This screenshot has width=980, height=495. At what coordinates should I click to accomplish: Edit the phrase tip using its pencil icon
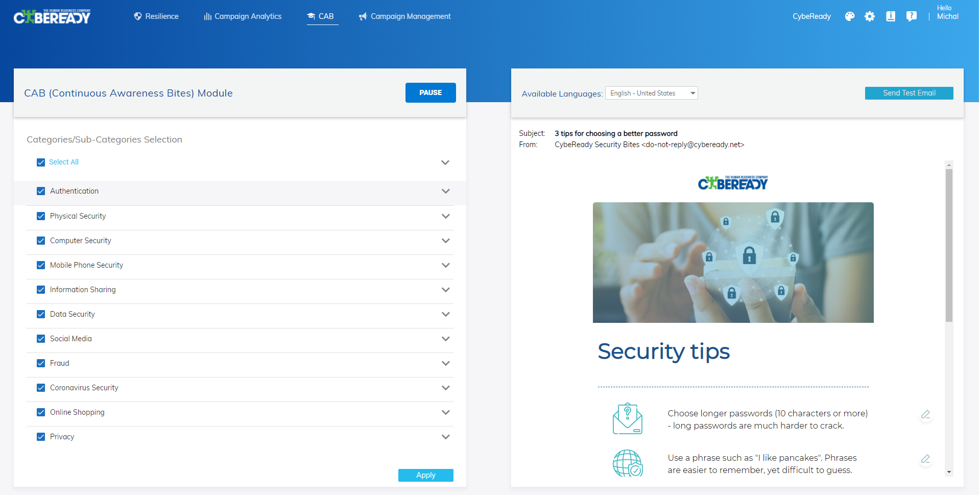point(925,459)
